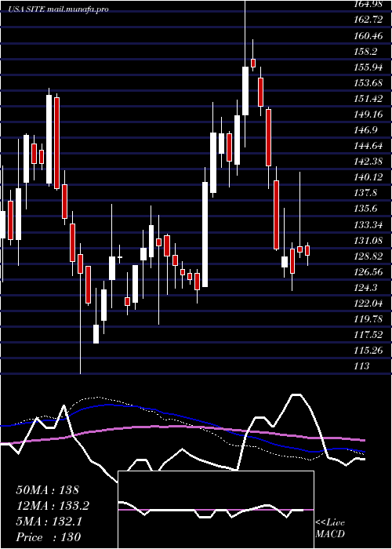Select the 128.82 price axis label
The image size is (392, 549).
pos(369,256)
